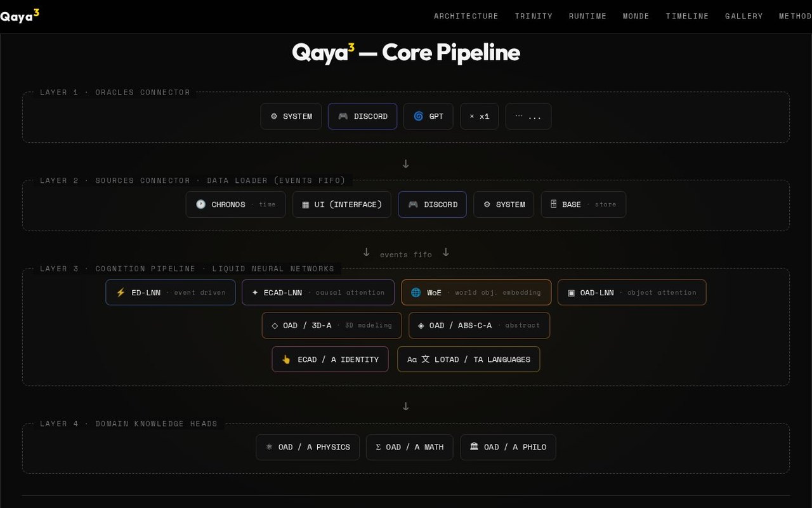Click the lightning icon on ED-LNN
Image resolution: width=812 pixels, height=508 pixels.
[121, 293]
